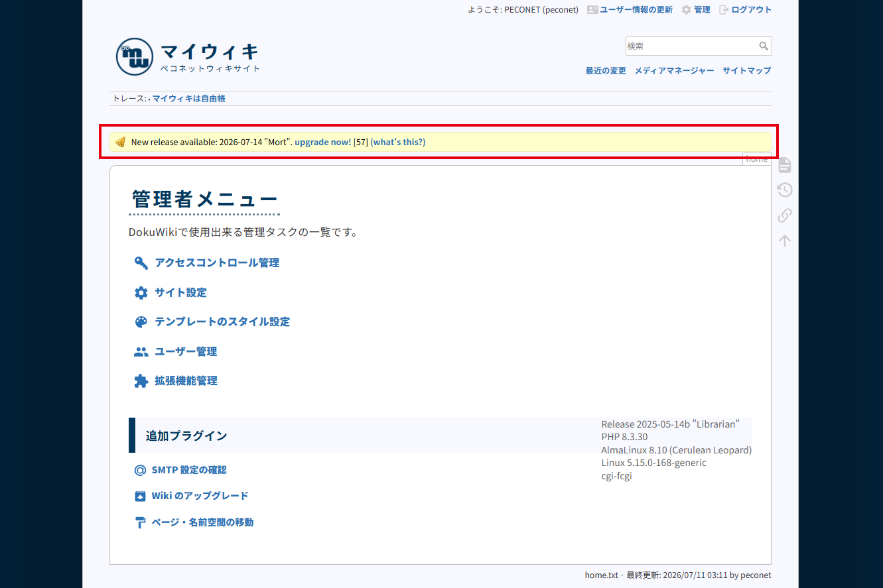883x588 pixels.
Task: Click the home.txt last-modified footer text
Action: tap(678, 575)
